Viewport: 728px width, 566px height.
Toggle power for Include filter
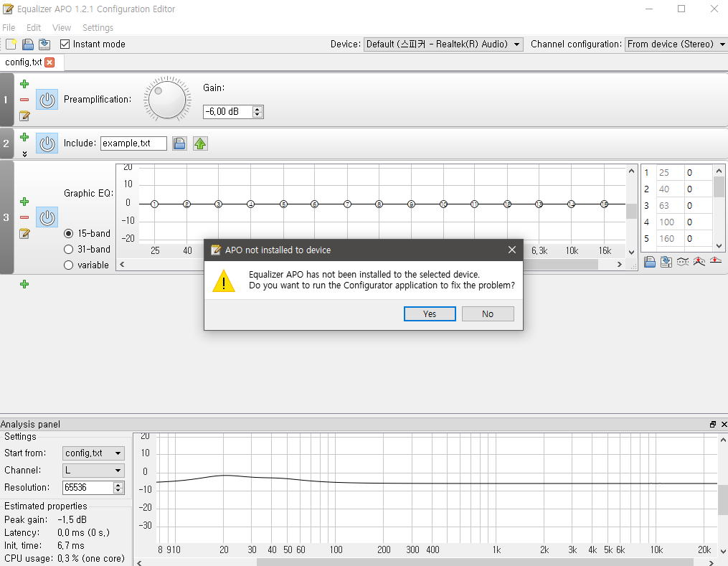(47, 143)
